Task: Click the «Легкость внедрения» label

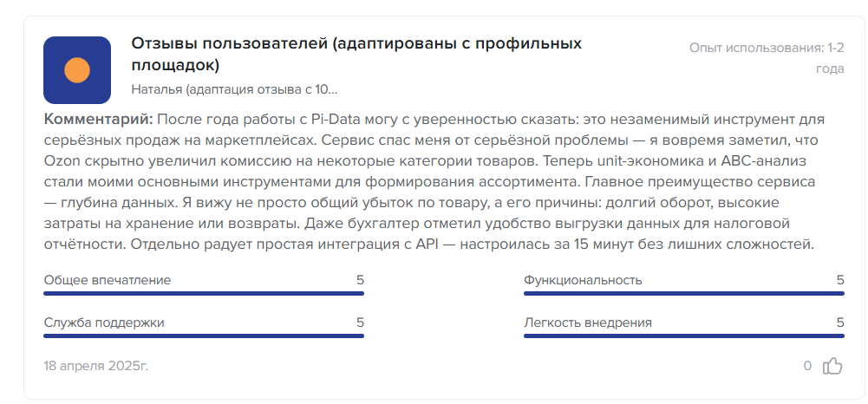Action: click(x=588, y=323)
